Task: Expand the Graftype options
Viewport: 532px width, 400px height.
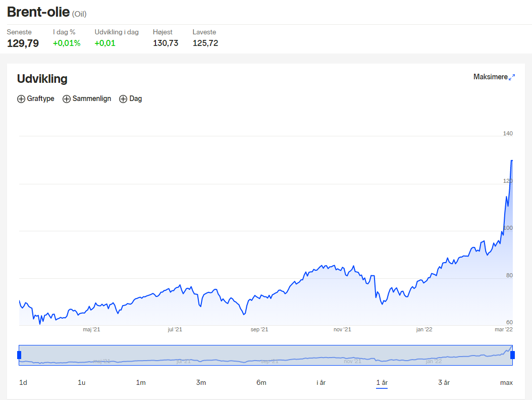Action: click(x=36, y=99)
